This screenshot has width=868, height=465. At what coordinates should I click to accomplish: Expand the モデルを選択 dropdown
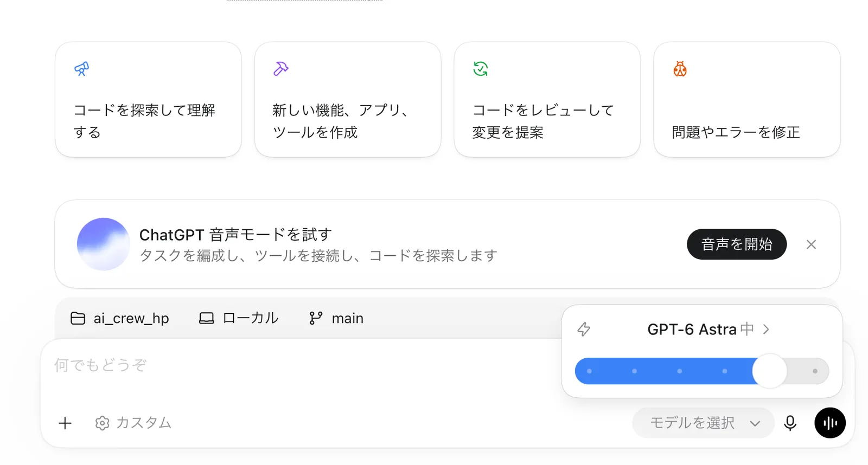click(x=703, y=423)
